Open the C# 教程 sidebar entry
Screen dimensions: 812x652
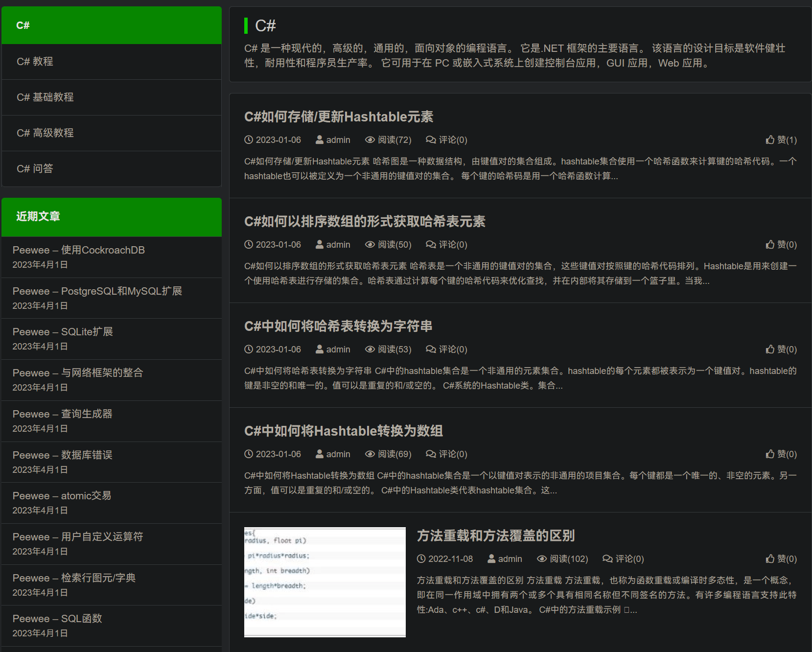pos(34,62)
